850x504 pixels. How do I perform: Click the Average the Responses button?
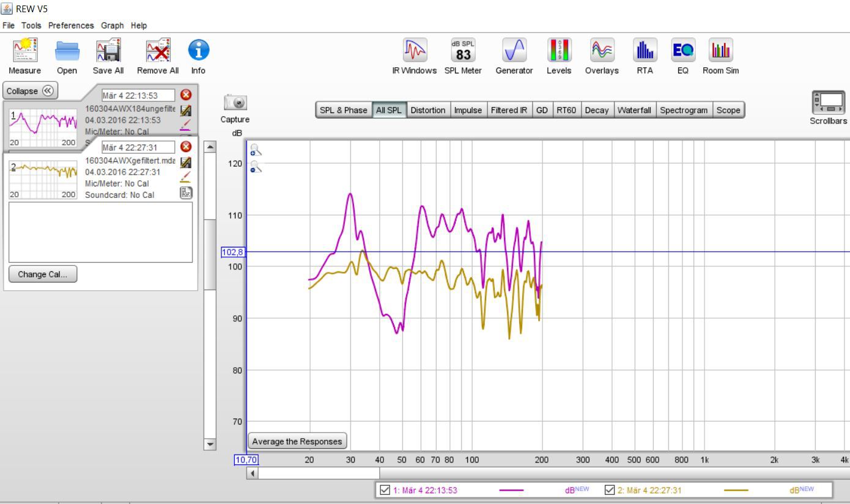[298, 440]
